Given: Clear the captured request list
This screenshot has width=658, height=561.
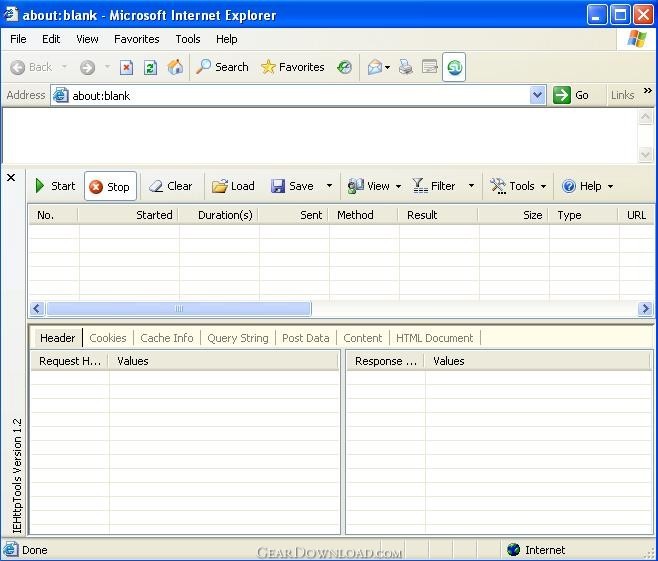Looking at the screenshot, I should [x=170, y=186].
